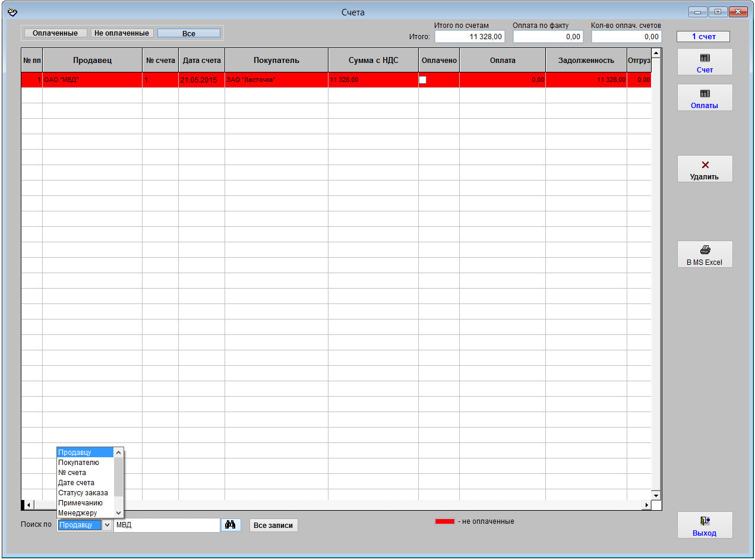Open the Оплаты payments button
The width and height of the screenshot is (755, 560).
[705, 97]
